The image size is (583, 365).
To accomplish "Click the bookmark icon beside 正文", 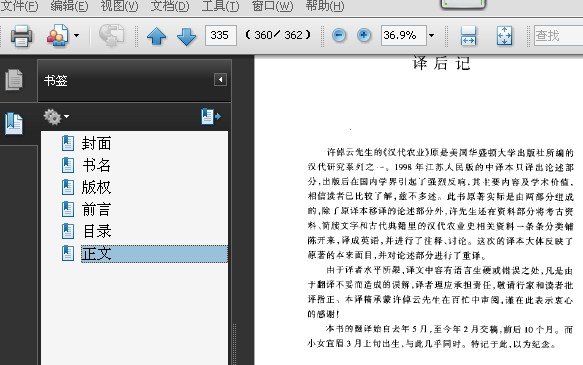I will pyautogui.click(x=68, y=253).
